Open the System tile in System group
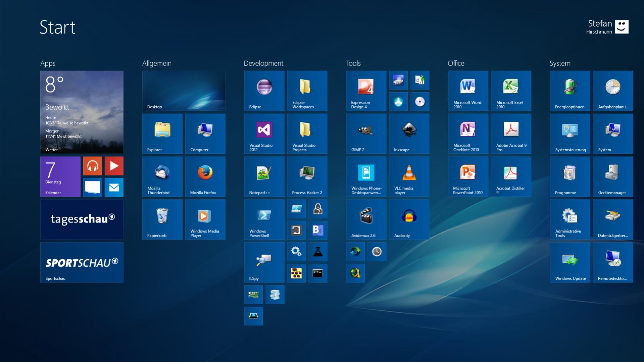Viewport: 644px width, 362px height. click(613, 134)
